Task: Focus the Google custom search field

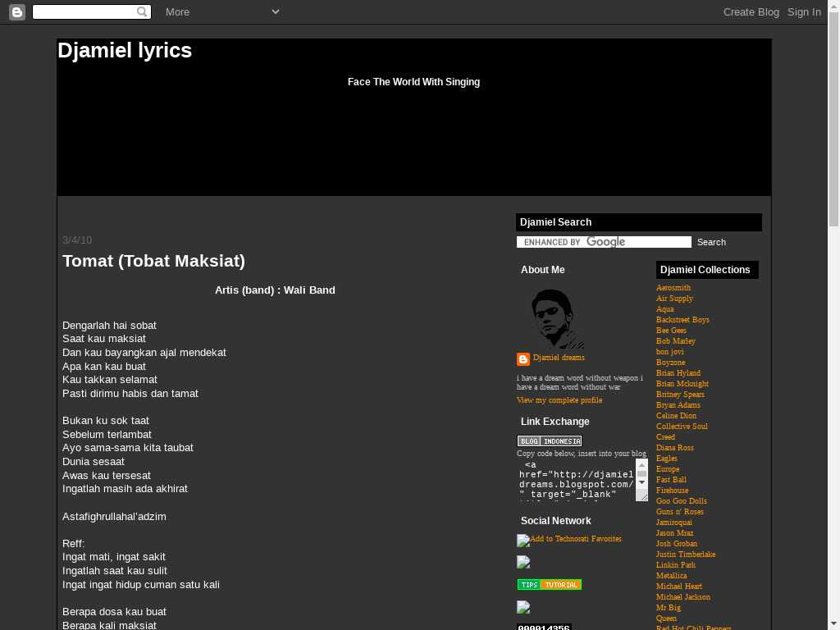Action: coord(604,242)
